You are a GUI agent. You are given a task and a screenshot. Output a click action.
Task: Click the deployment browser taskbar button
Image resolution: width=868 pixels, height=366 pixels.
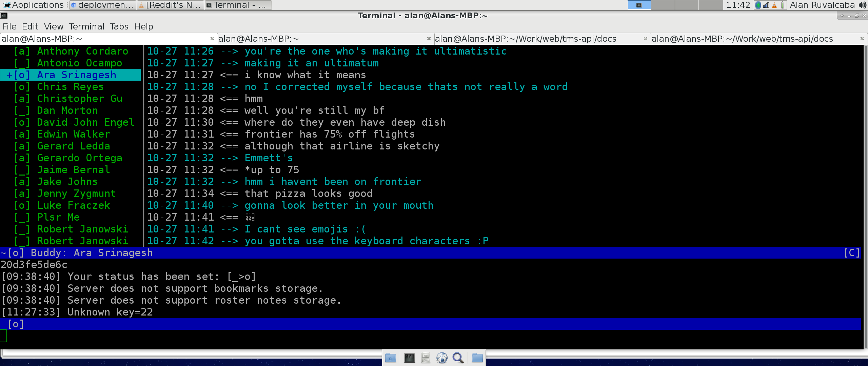(x=103, y=5)
